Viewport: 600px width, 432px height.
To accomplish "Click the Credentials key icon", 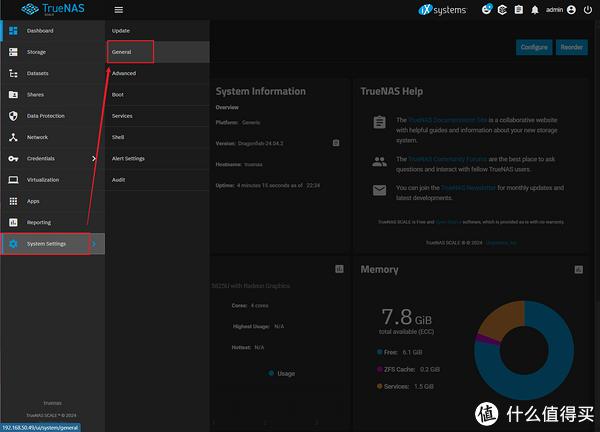I will coord(13,158).
